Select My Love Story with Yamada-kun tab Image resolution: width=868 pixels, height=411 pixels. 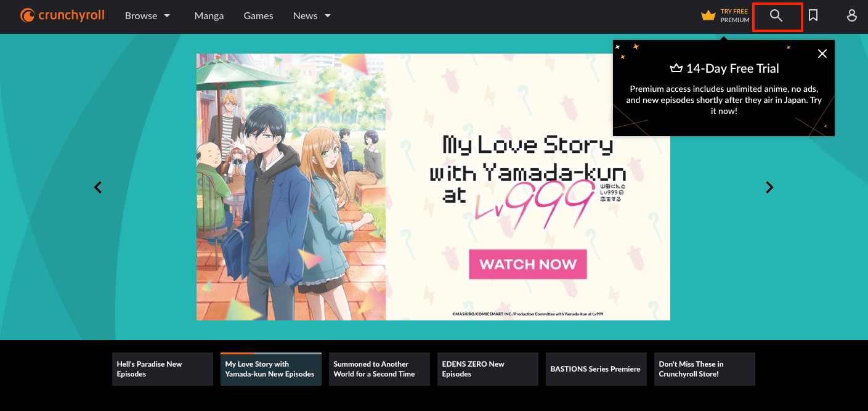coord(271,369)
